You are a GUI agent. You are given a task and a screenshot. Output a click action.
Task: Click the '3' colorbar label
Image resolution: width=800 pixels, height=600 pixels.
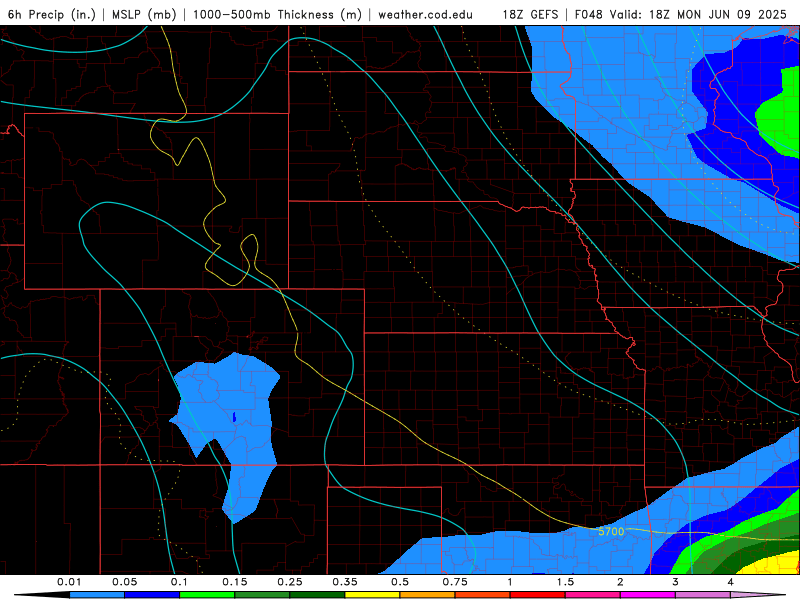676,582
